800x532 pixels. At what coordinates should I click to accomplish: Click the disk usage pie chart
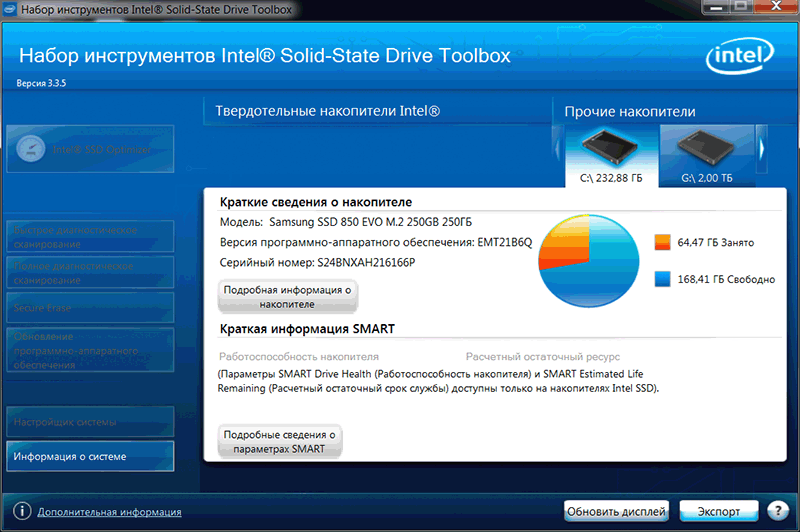(589, 261)
